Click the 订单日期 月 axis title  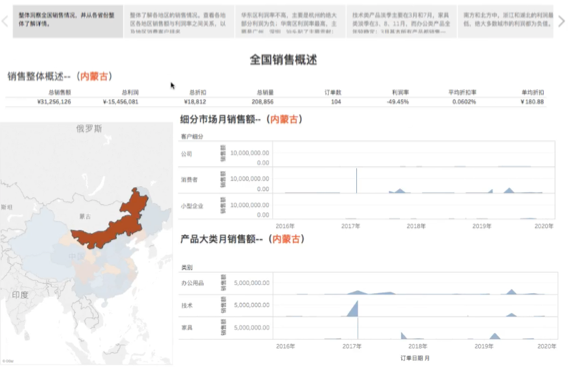(x=415, y=358)
